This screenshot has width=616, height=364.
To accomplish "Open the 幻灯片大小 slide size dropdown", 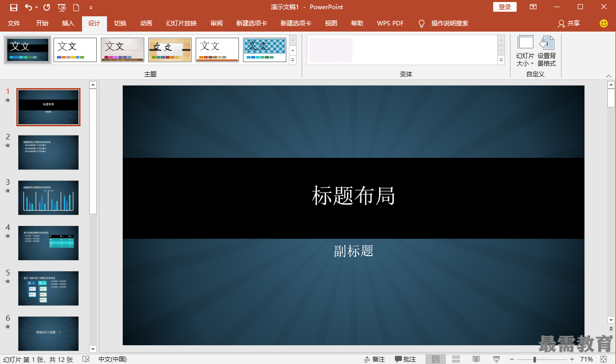I will 525,51.
